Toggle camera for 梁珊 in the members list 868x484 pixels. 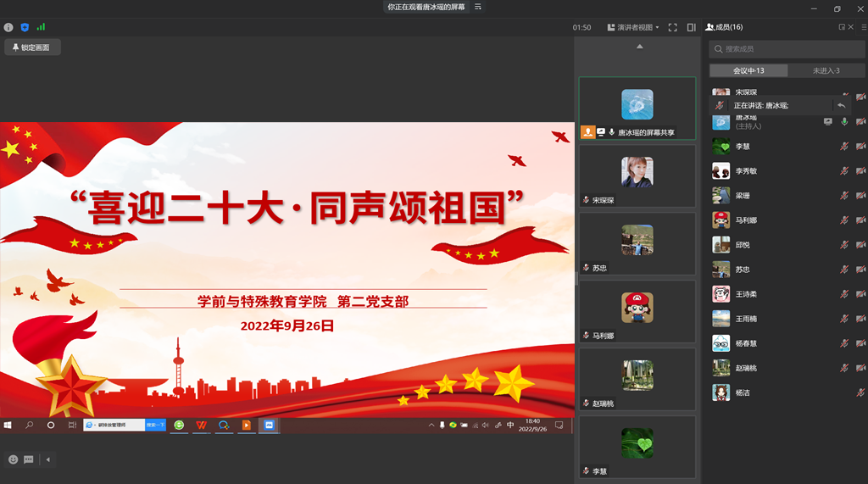coord(860,196)
